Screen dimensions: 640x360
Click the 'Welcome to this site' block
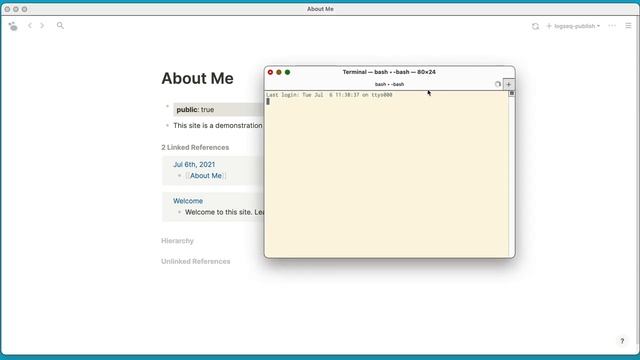(x=224, y=212)
